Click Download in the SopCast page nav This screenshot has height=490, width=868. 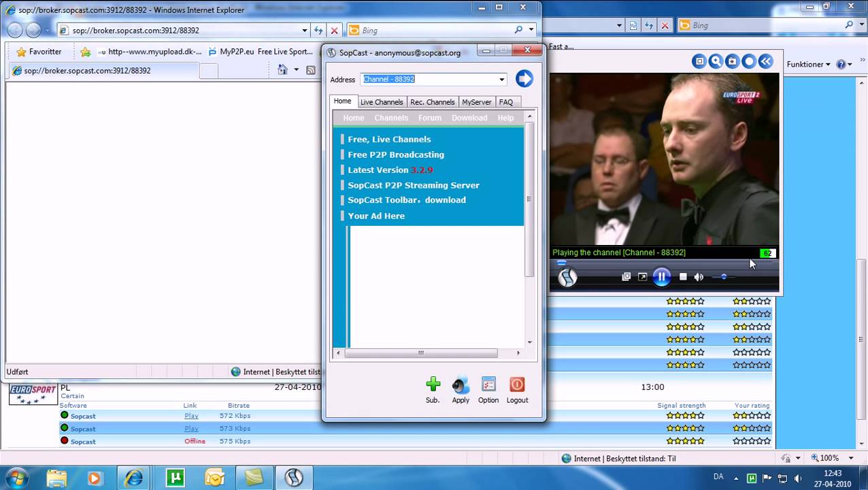pos(469,118)
